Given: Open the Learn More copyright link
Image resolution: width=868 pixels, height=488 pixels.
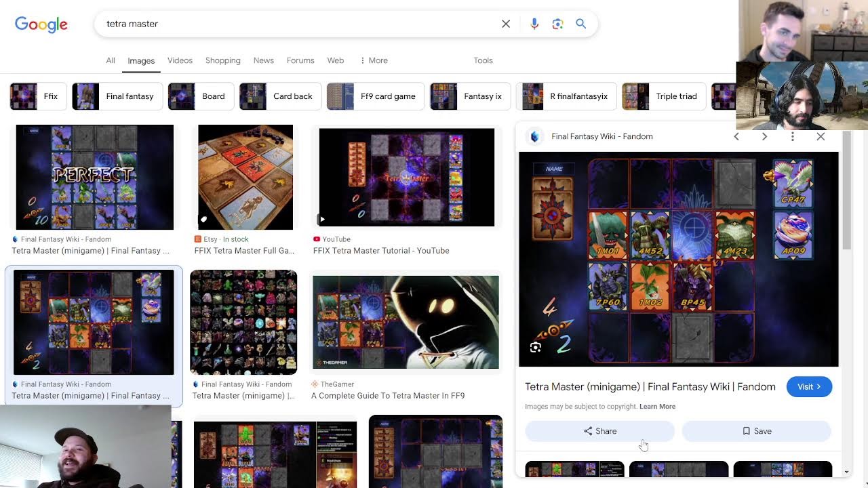Looking at the screenshot, I should tap(657, 407).
